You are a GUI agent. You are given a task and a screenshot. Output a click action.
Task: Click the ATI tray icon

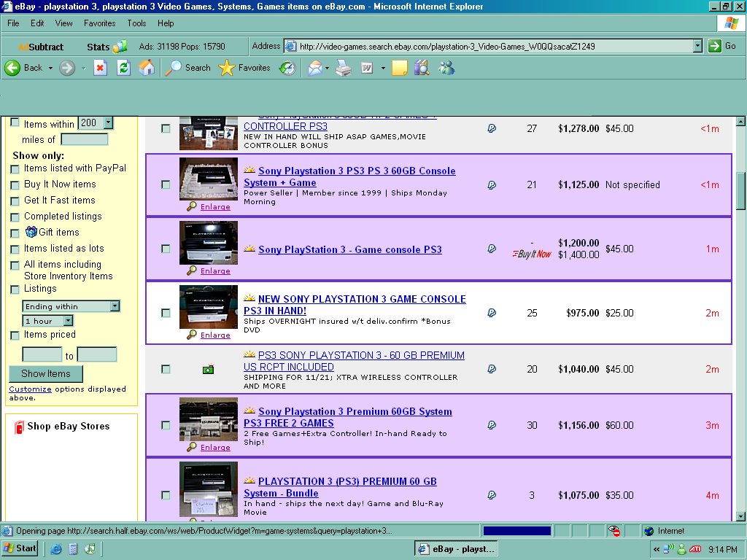tap(695, 549)
